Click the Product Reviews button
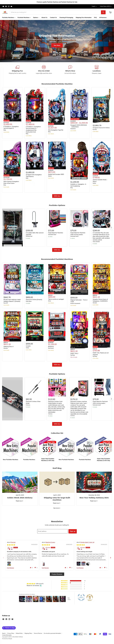This screenshot has height=644, width=114. pos(57,574)
